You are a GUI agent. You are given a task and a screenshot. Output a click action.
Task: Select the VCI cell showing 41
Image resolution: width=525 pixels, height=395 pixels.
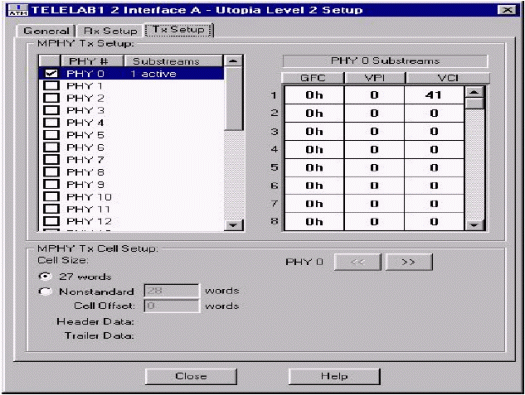point(434,95)
